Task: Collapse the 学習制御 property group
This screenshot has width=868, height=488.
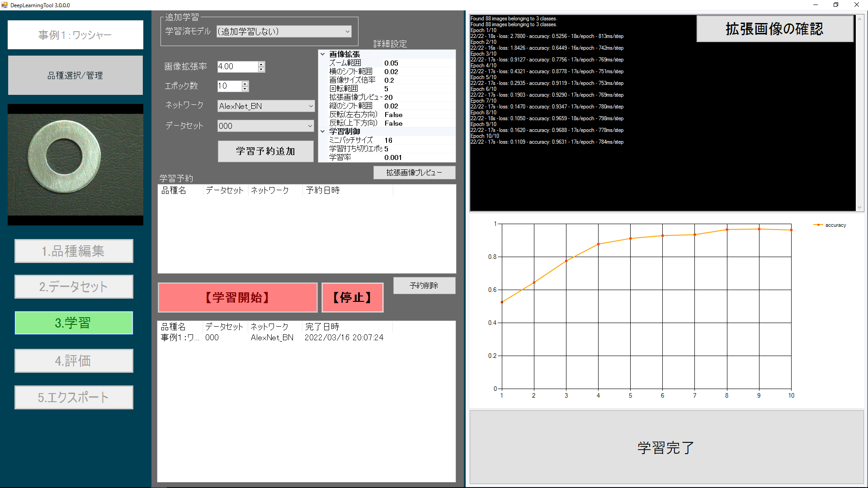Action: 323,131
